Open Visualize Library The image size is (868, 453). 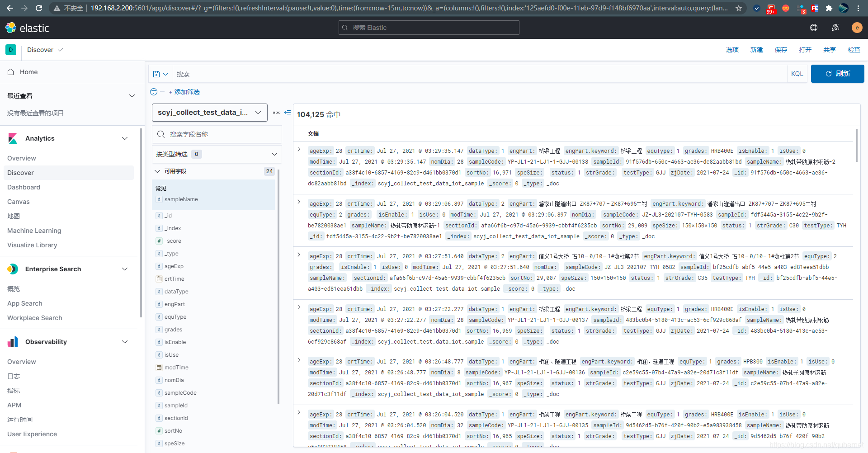(32, 245)
